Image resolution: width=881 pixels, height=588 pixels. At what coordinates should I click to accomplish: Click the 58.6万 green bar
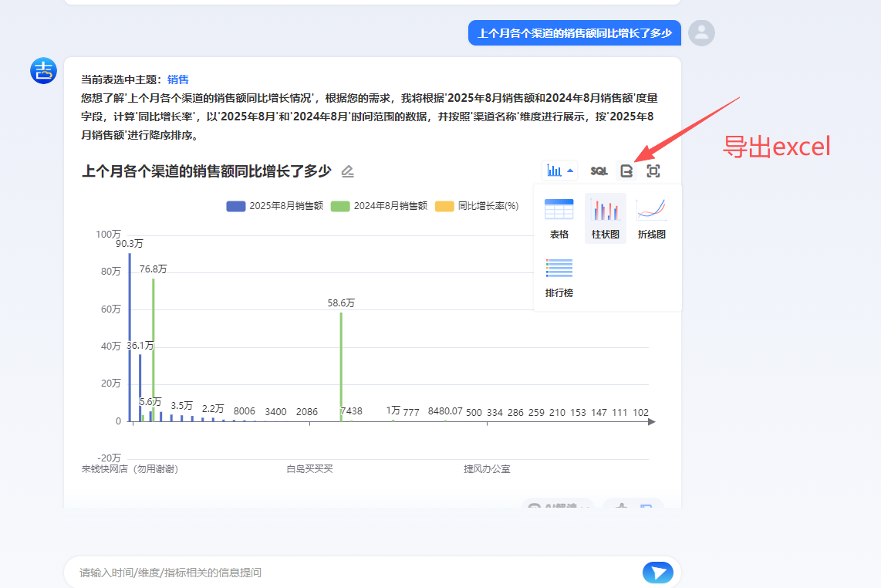pos(341,367)
